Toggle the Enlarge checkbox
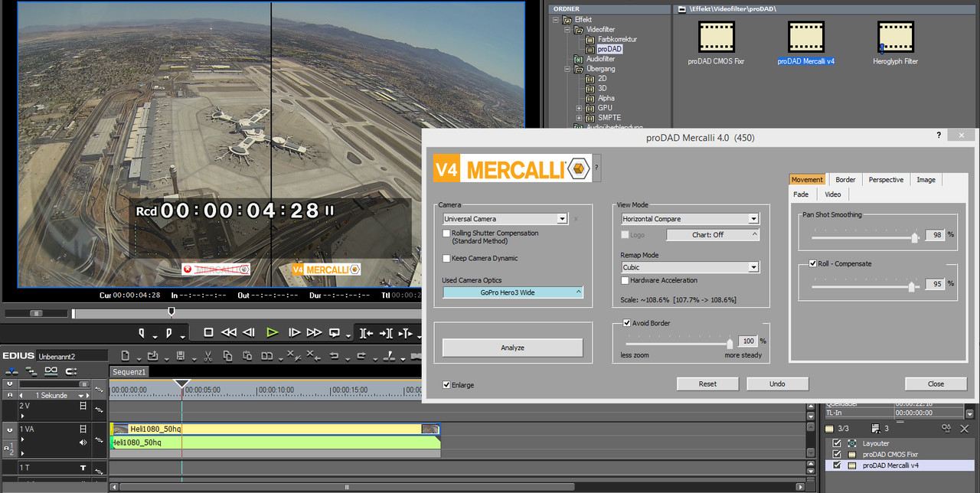 pos(446,384)
